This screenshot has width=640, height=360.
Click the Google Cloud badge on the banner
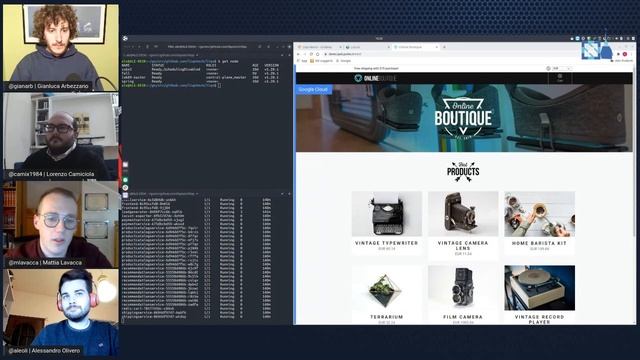tap(313, 89)
